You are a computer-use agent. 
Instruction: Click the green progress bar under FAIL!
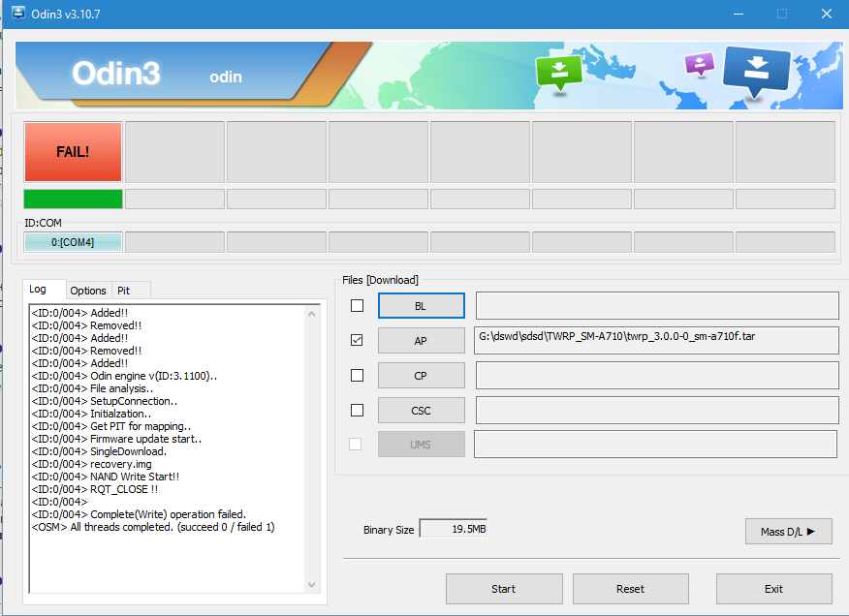click(x=73, y=199)
